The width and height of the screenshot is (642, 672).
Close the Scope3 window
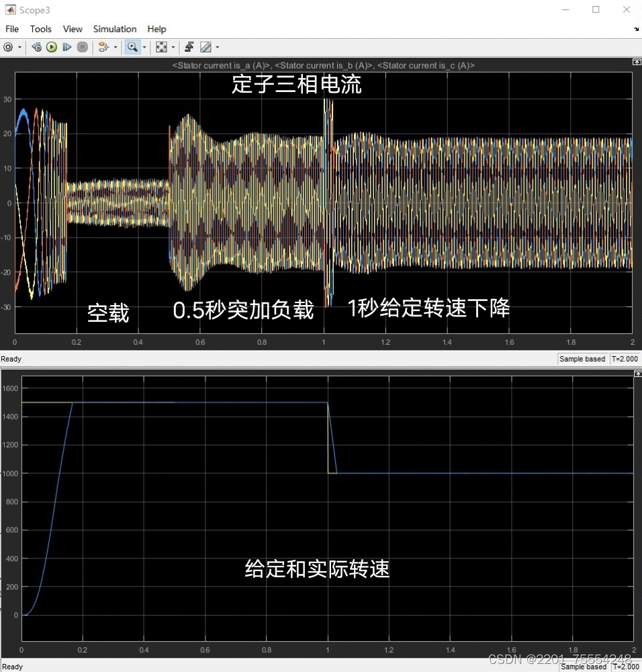click(626, 10)
